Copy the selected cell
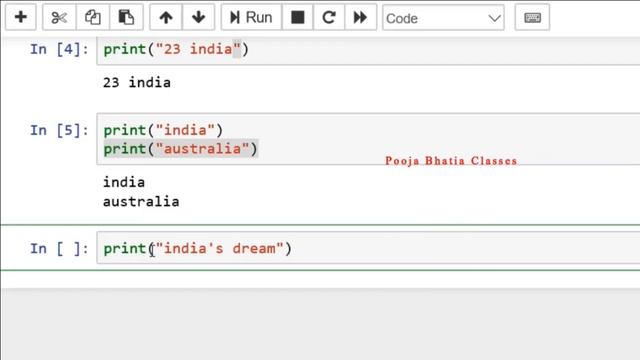Image resolution: width=640 pixels, height=360 pixels. click(93, 18)
